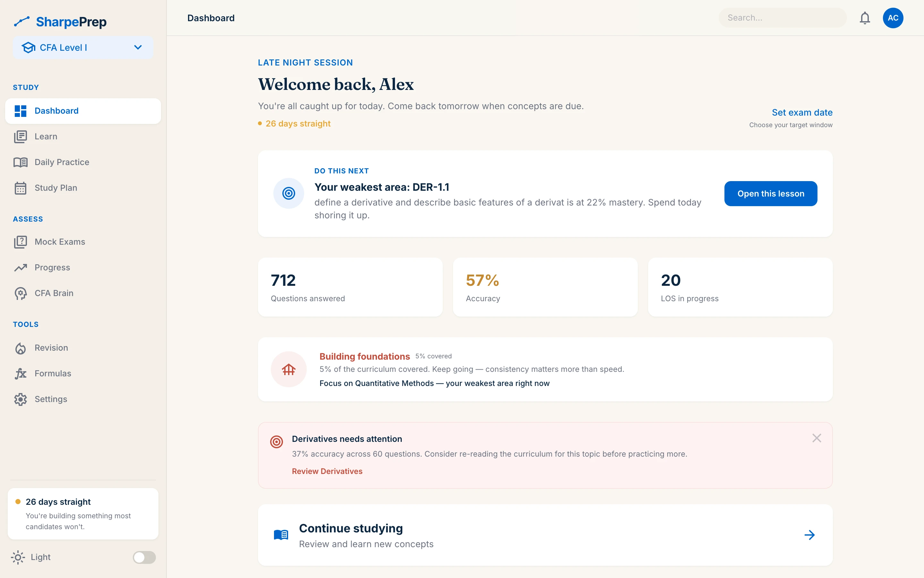
Task: Click the Dashboard grid icon in sidebar
Action: pos(20,111)
